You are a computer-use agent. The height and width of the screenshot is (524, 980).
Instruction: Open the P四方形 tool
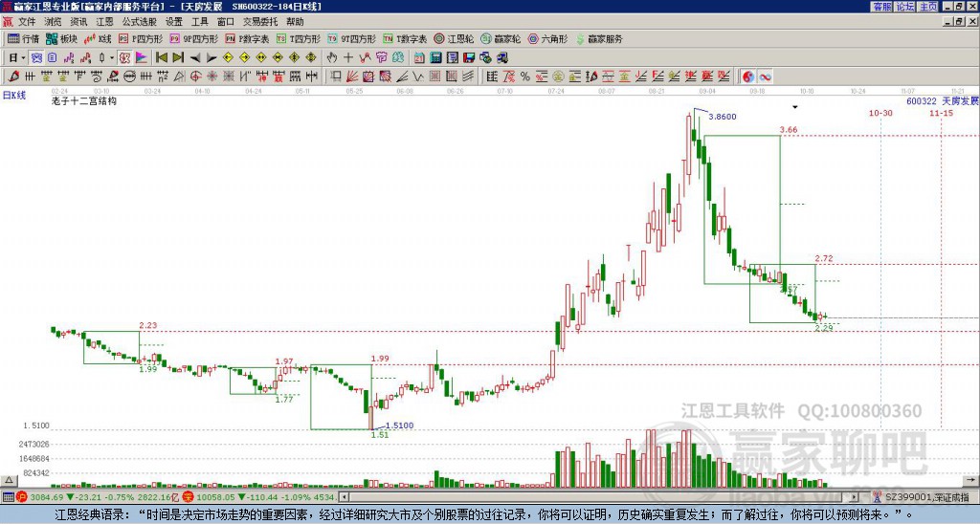(x=141, y=38)
